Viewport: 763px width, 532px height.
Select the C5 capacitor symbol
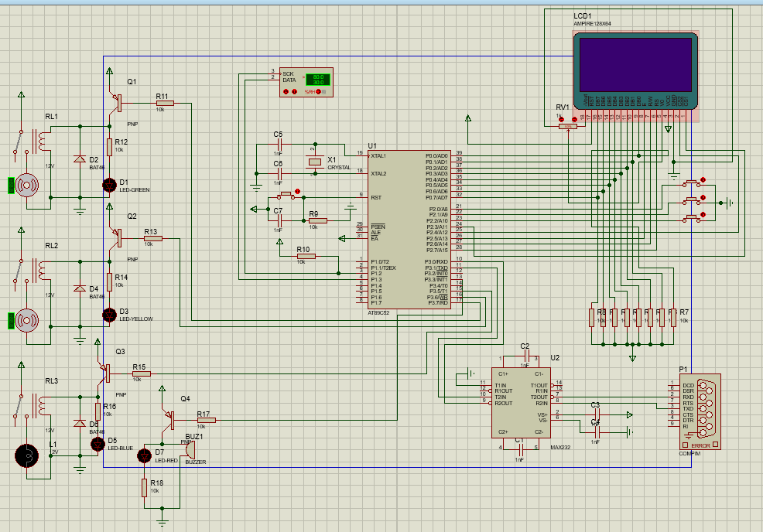279,144
